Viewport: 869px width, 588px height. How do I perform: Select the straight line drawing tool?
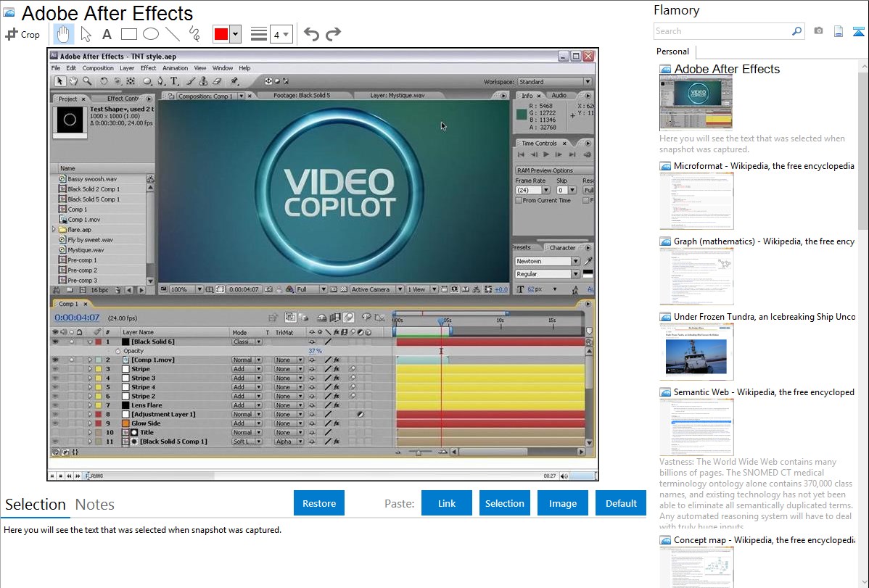(173, 34)
